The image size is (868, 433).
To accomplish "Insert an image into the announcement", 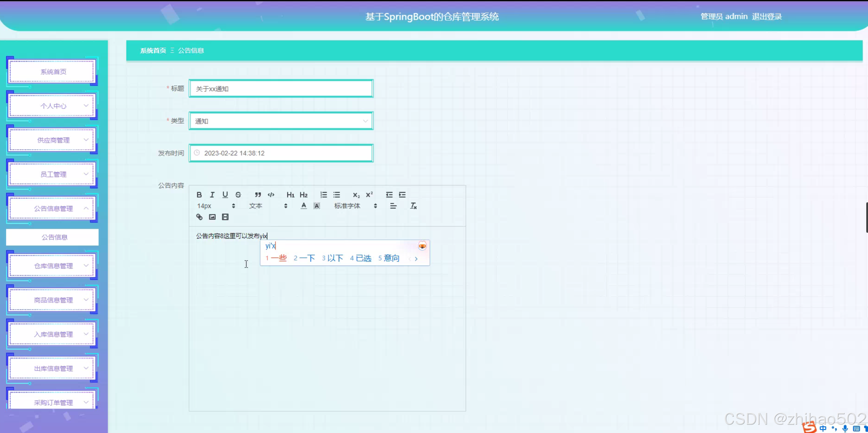I will tap(212, 217).
